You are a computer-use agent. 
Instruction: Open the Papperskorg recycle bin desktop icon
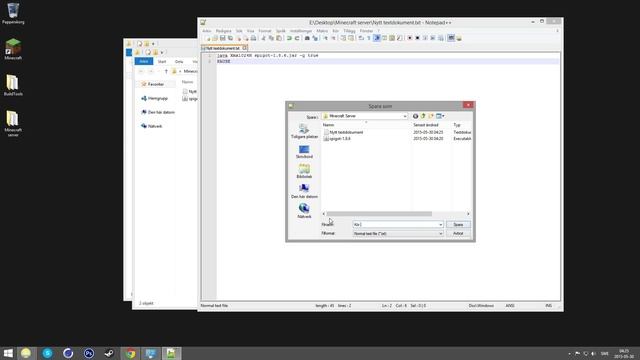click(x=13, y=13)
